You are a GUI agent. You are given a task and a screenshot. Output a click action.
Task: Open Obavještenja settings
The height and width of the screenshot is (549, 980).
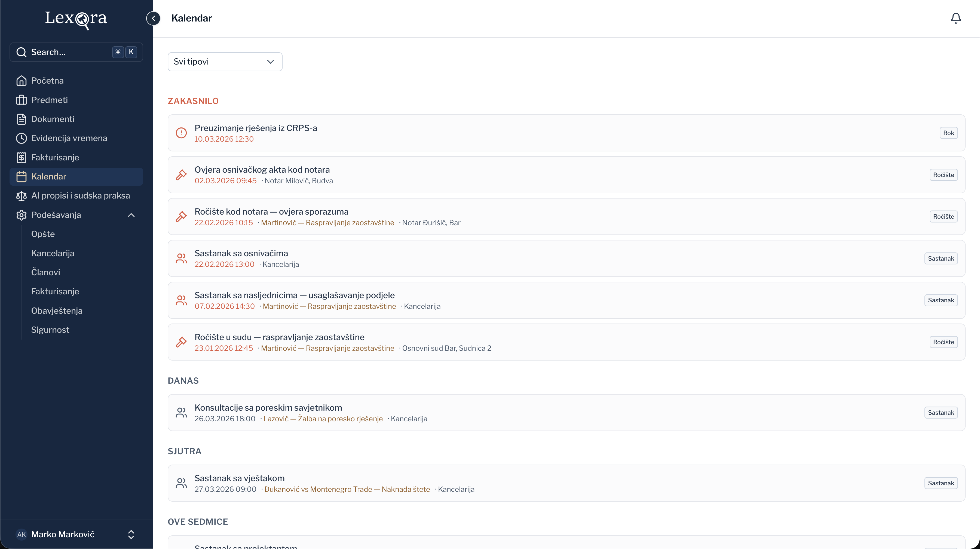point(57,310)
